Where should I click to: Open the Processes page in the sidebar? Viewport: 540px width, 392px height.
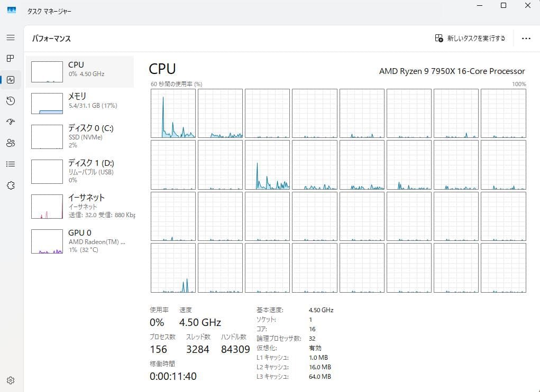point(11,59)
